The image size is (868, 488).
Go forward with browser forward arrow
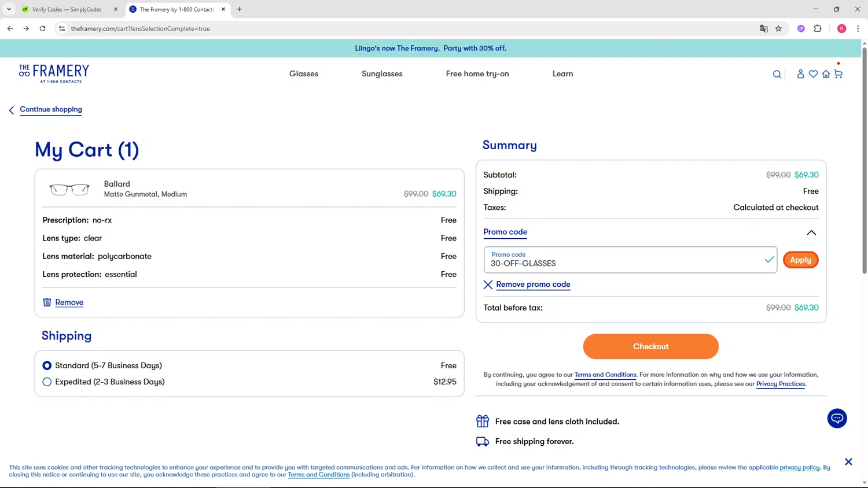(x=26, y=28)
